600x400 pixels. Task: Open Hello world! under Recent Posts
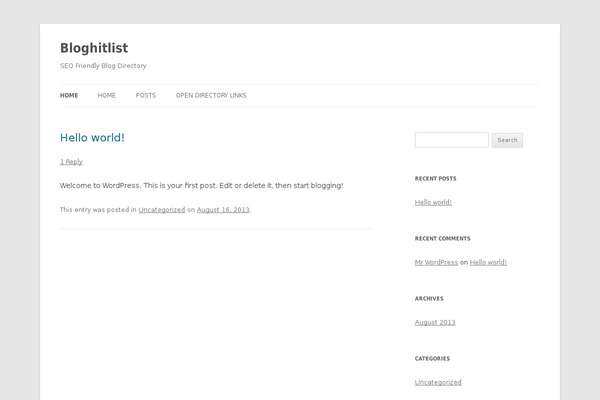point(433,202)
